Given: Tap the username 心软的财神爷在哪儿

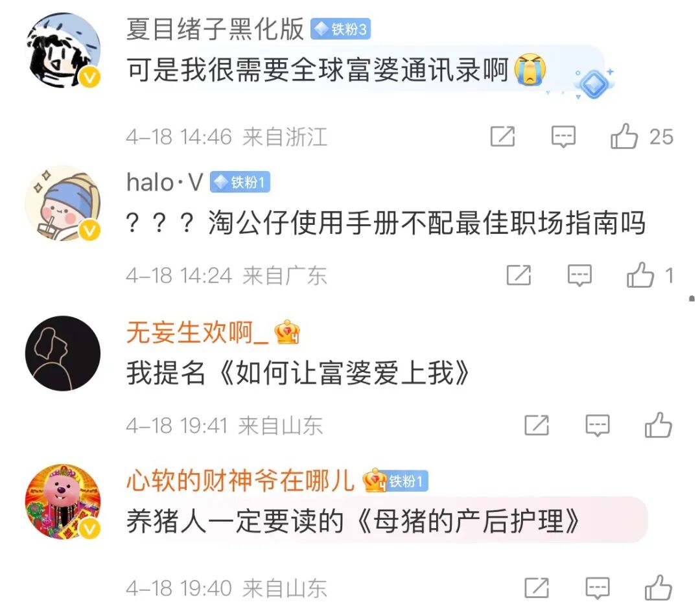Looking at the screenshot, I should coord(240,481).
